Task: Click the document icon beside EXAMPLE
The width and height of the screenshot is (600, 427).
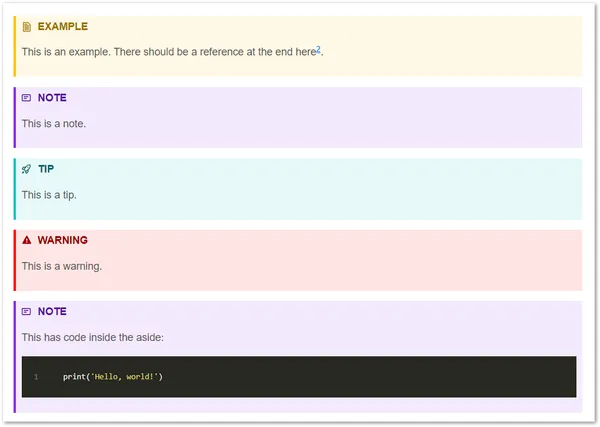Action: pos(27,27)
